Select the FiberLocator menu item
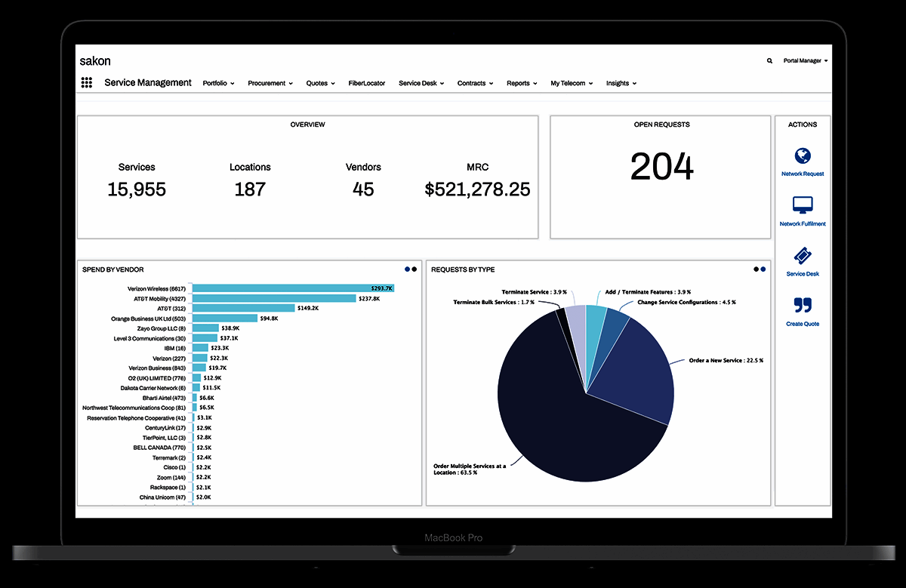Viewport: 906px width, 588px height. pyautogui.click(x=366, y=83)
